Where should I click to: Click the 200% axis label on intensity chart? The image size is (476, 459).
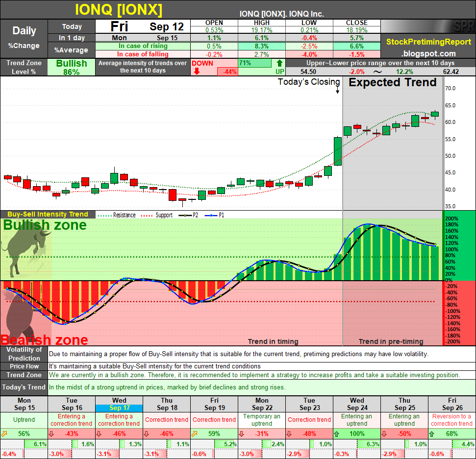coord(451,219)
